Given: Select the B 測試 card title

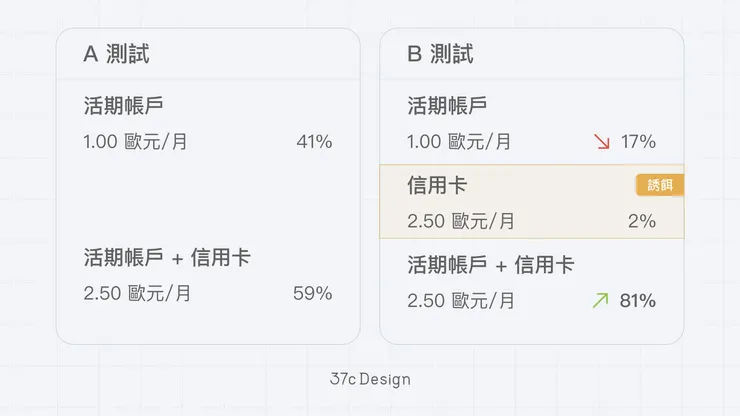Looking at the screenshot, I should pyautogui.click(x=440, y=55).
